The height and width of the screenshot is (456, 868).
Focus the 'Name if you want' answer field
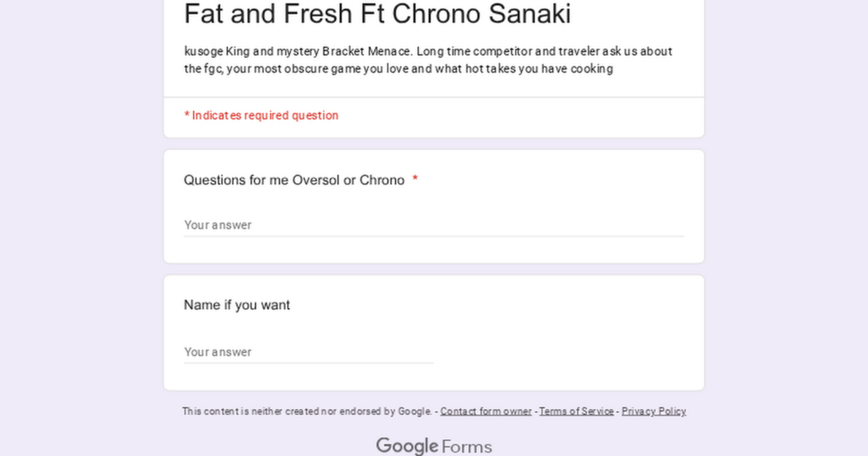(308, 352)
